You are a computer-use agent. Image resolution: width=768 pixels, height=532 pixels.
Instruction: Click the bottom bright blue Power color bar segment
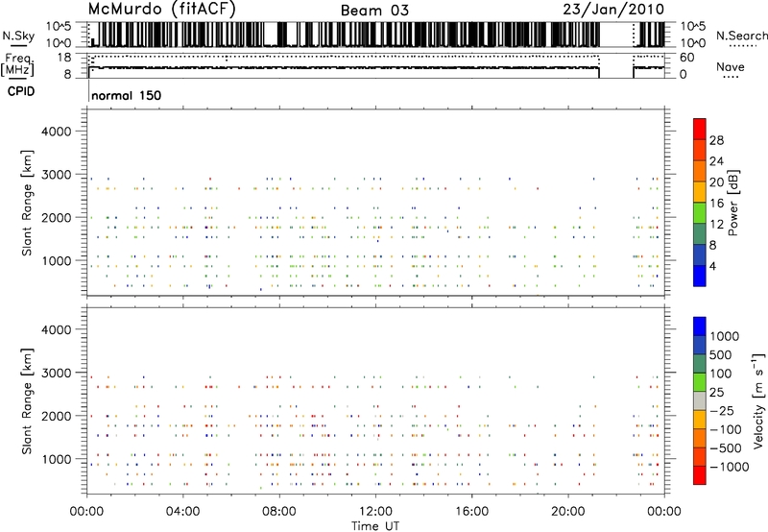tap(700, 276)
